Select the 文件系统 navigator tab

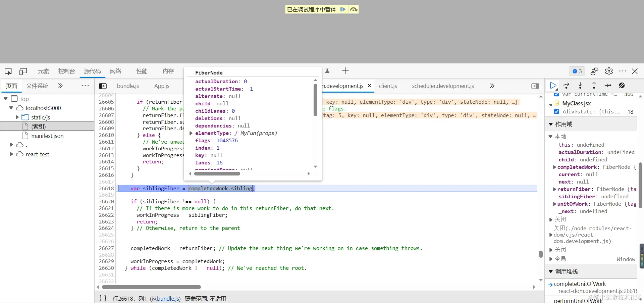click(x=37, y=86)
